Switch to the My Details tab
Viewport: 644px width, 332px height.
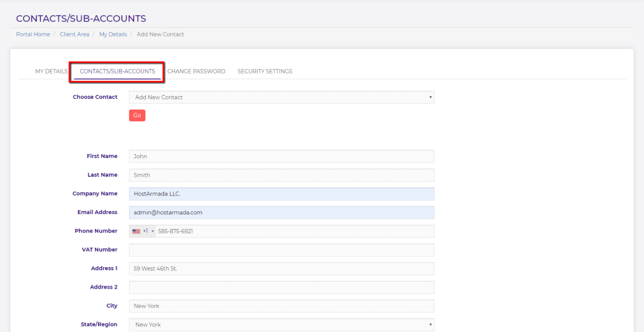pos(51,72)
